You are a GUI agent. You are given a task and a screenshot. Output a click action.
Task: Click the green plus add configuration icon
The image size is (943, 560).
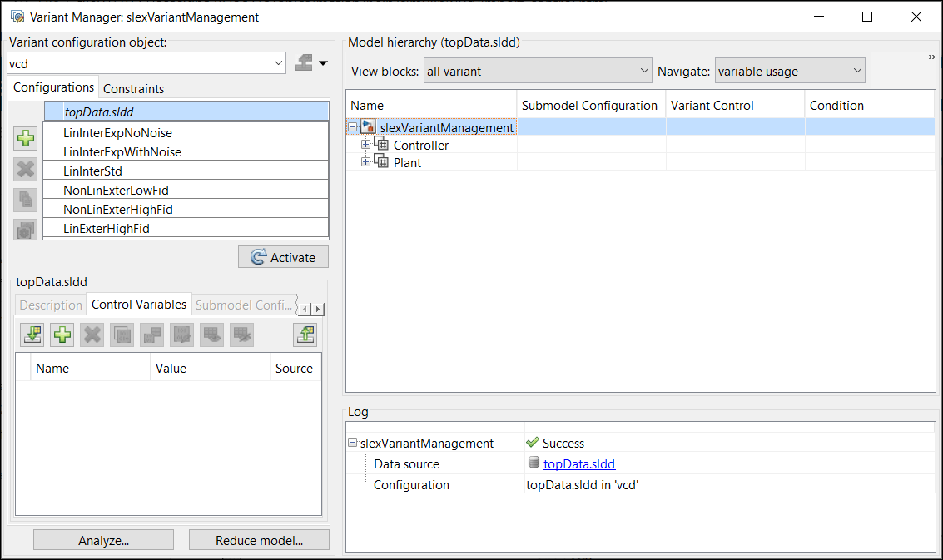(x=25, y=138)
